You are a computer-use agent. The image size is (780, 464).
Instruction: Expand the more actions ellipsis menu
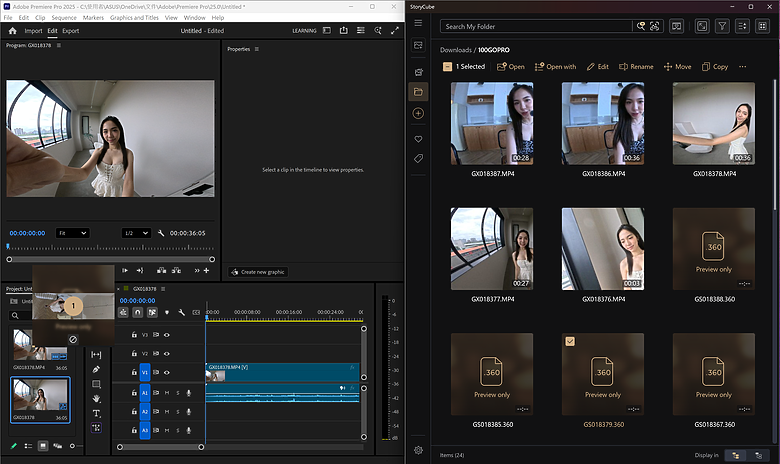point(742,67)
